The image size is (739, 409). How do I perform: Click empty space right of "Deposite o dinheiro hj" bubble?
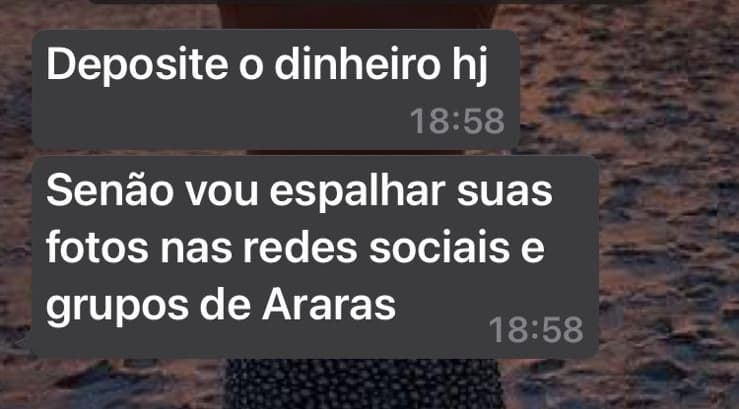627,90
